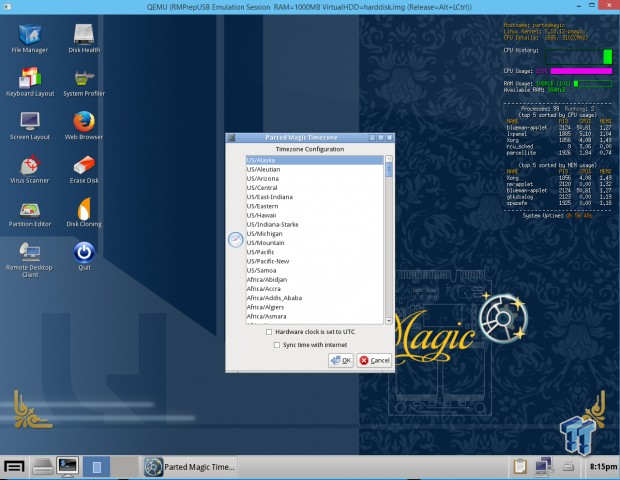This screenshot has height=480, width=620.
Task: Click the timezone list scrollbar up arrow
Action: [x=389, y=159]
